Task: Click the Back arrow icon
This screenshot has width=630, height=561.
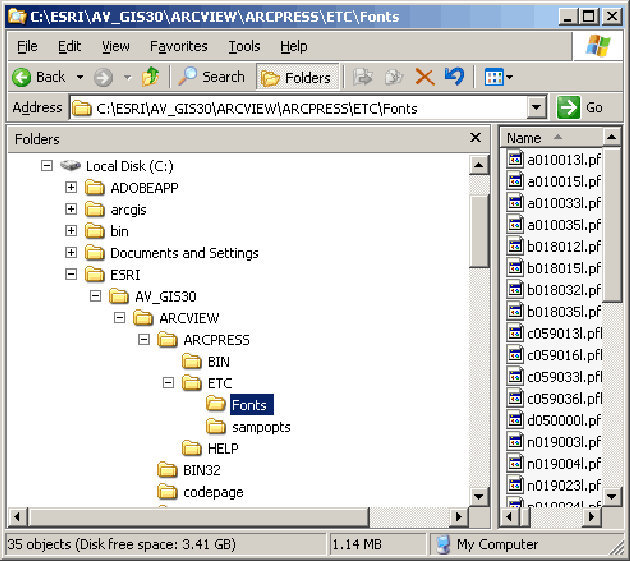Action: coord(21,77)
